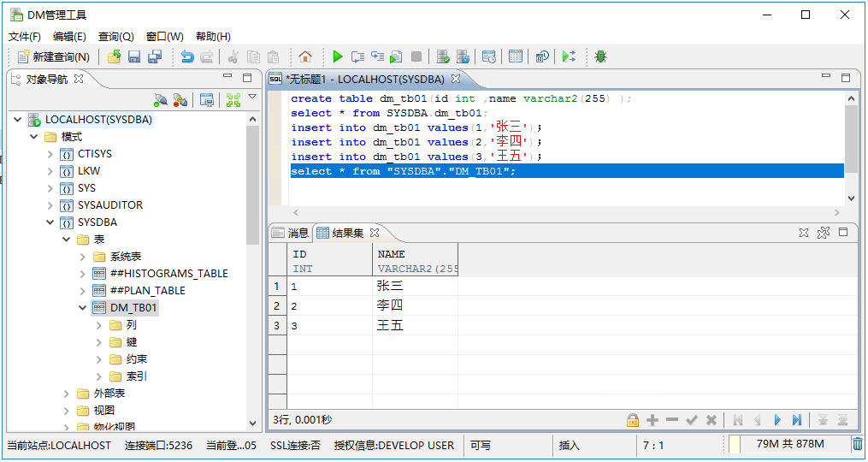Expand the SYSAUDITOR schema node
This screenshot has height=462, width=868.
pos(50,205)
